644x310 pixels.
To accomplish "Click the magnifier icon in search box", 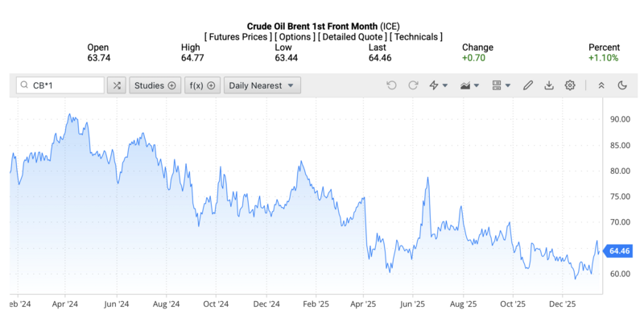I will (x=25, y=85).
